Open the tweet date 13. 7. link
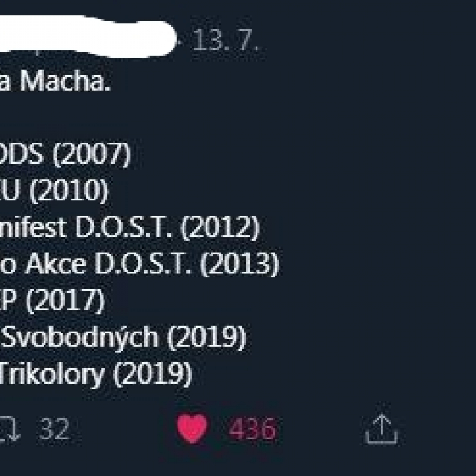This screenshot has width=476, height=476. click(x=226, y=40)
